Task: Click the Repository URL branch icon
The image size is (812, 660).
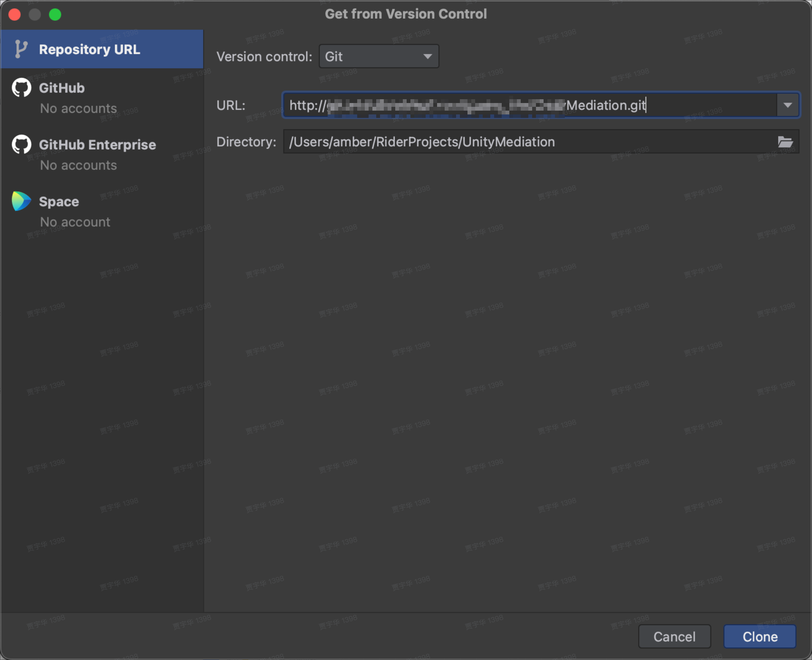Action: (x=21, y=49)
